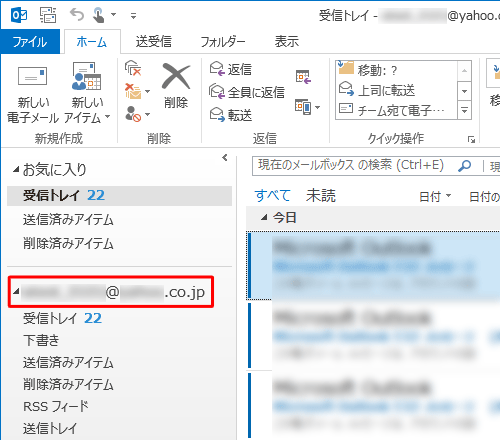Viewport: 500px width, 440px height.
Task: Expand the quick steps gallery more arrow
Action: tap(465, 110)
